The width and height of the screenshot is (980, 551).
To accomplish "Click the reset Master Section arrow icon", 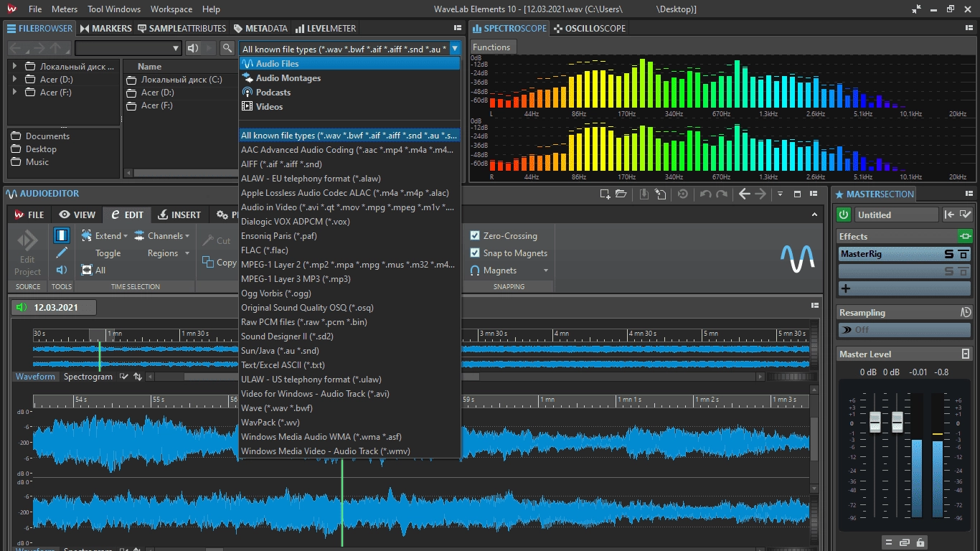I will (949, 214).
